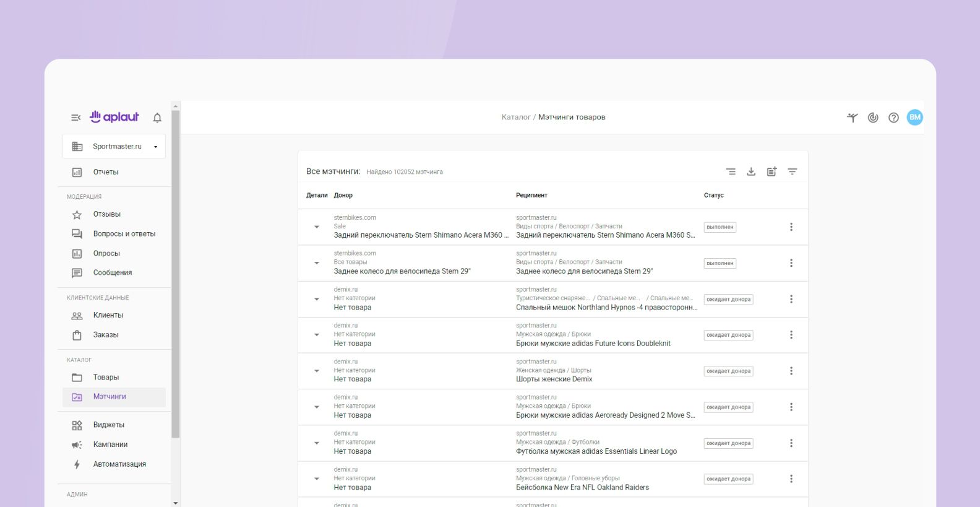Open Отзывы in the sidebar
Screen dimensions: 980x507
coord(106,214)
